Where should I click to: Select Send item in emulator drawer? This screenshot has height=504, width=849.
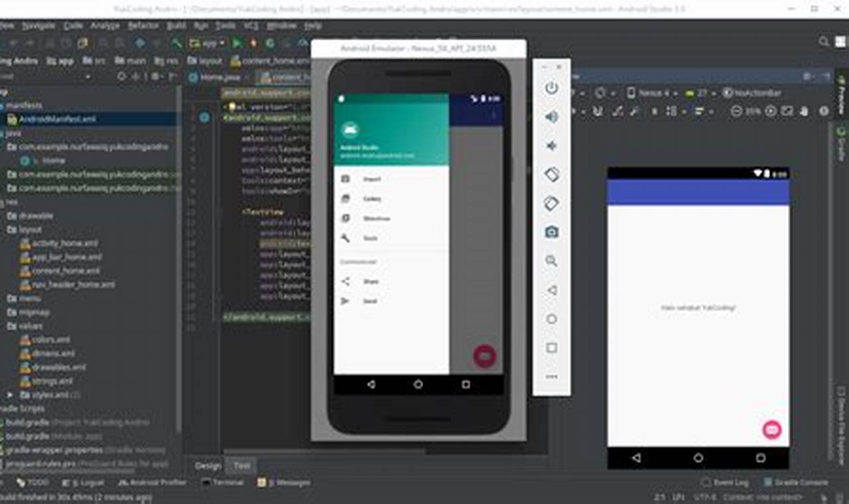(391, 301)
